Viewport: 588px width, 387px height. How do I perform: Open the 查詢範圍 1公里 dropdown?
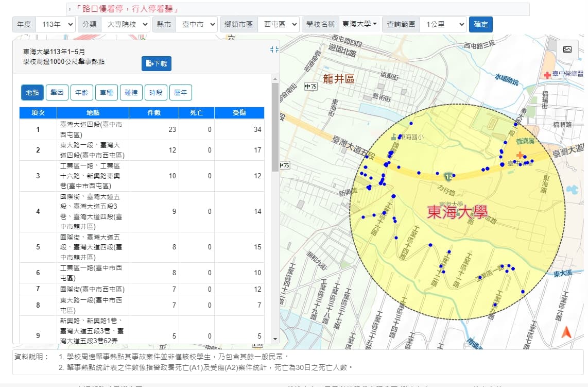coord(443,24)
